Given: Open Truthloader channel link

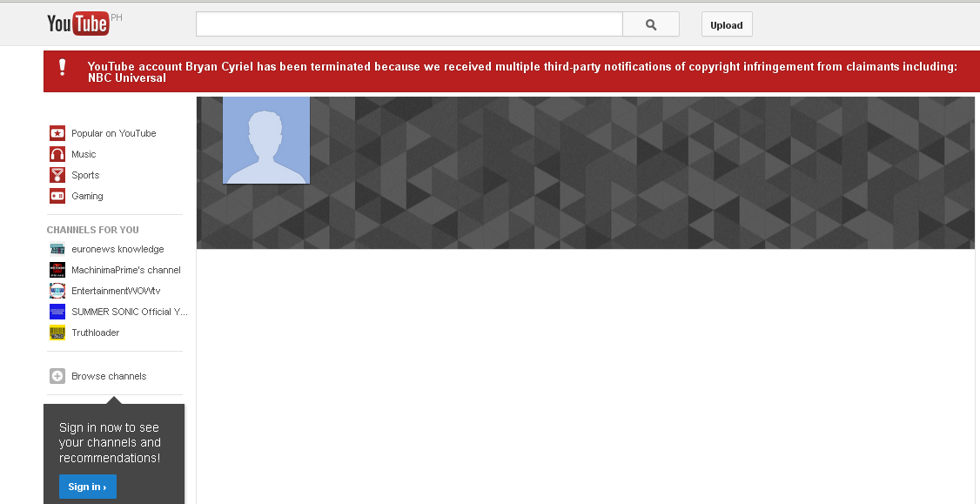Looking at the screenshot, I should tap(96, 333).
